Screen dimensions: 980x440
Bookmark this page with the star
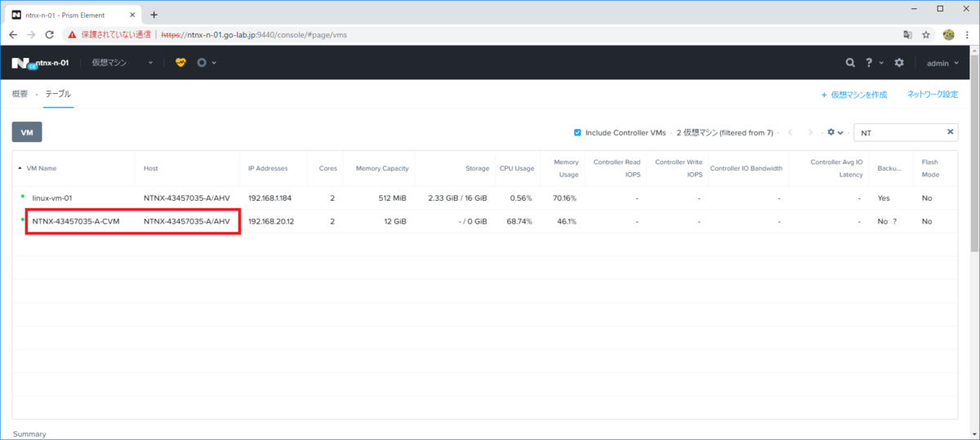tap(926, 35)
